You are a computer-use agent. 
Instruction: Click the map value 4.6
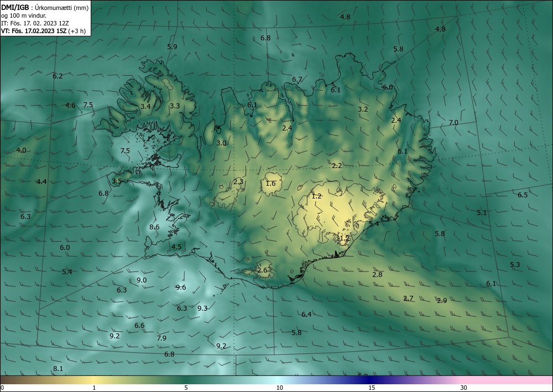pos(71,106)
